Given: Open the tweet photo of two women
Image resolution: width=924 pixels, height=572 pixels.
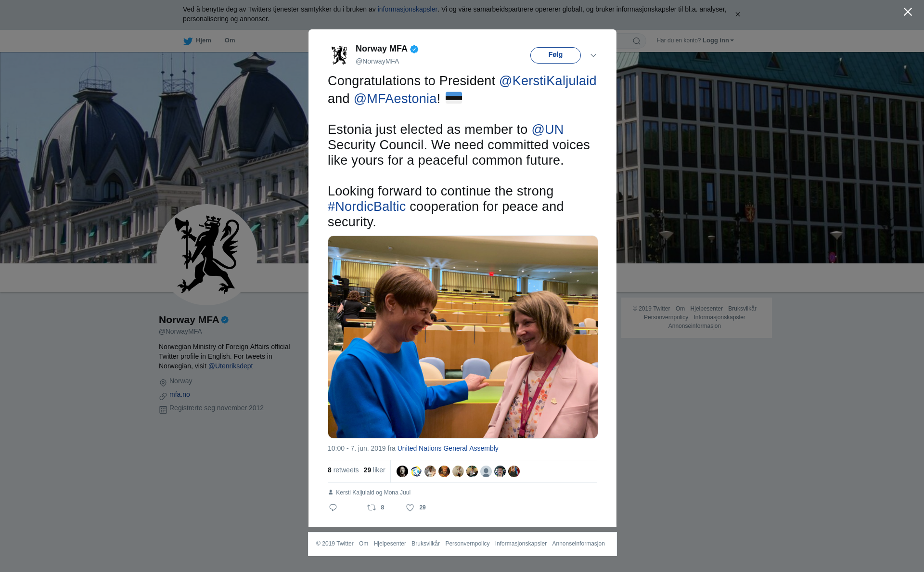Looking at the screenshot, I should [463, 337].
